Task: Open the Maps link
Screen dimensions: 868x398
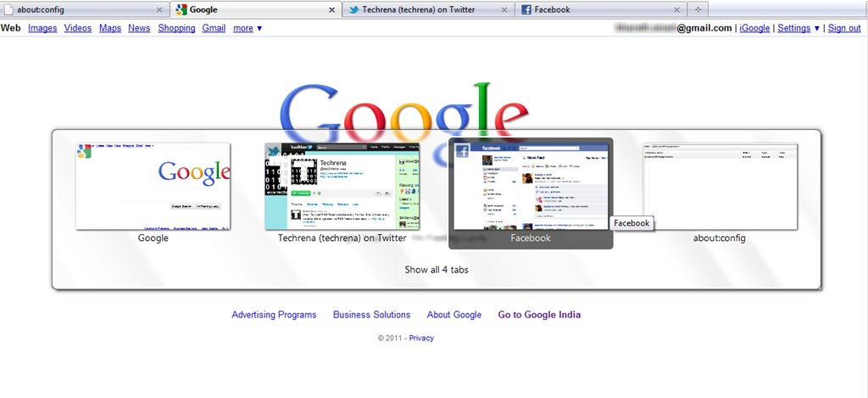Action: tap(110, 28)
